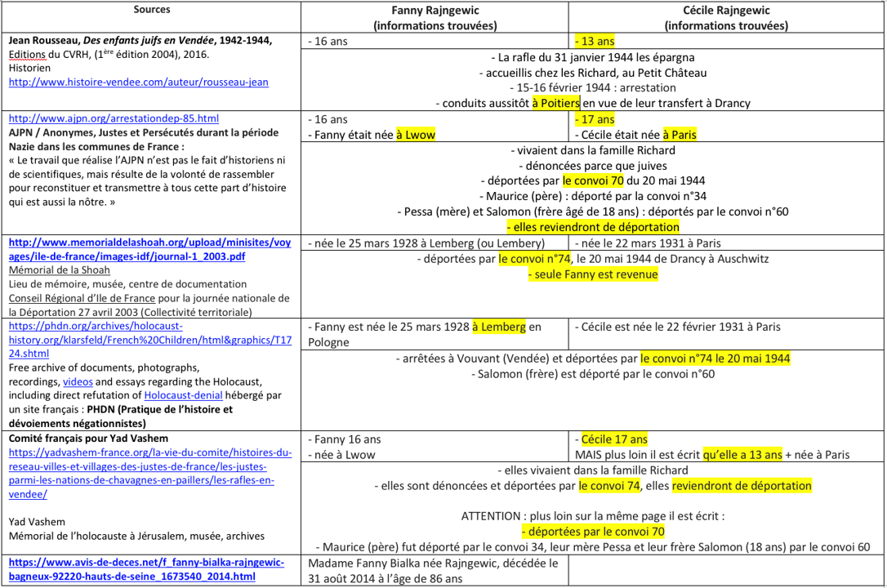
Task: Click the highlighted 'Cécile 17 ans' text
Action: point(613,439)
